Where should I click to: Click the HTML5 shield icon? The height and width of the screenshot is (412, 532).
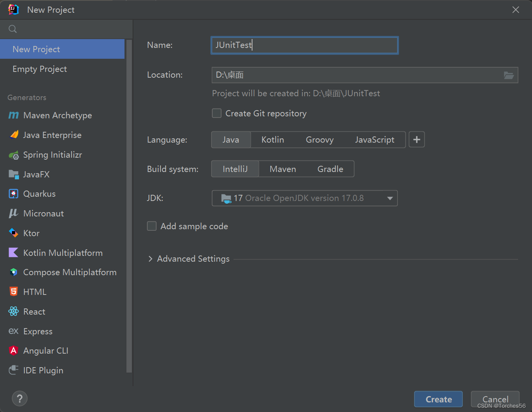coord(14,291)
